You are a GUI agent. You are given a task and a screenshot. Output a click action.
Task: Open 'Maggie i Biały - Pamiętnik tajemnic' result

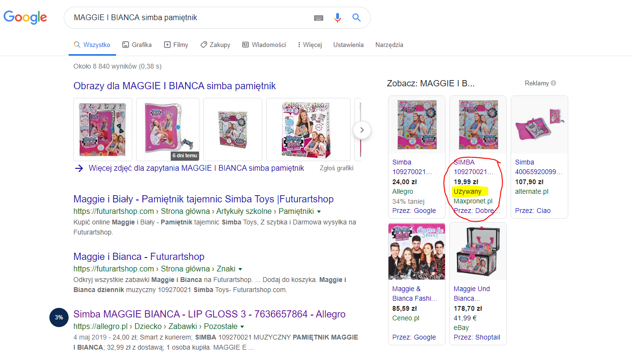pos(203,199)
